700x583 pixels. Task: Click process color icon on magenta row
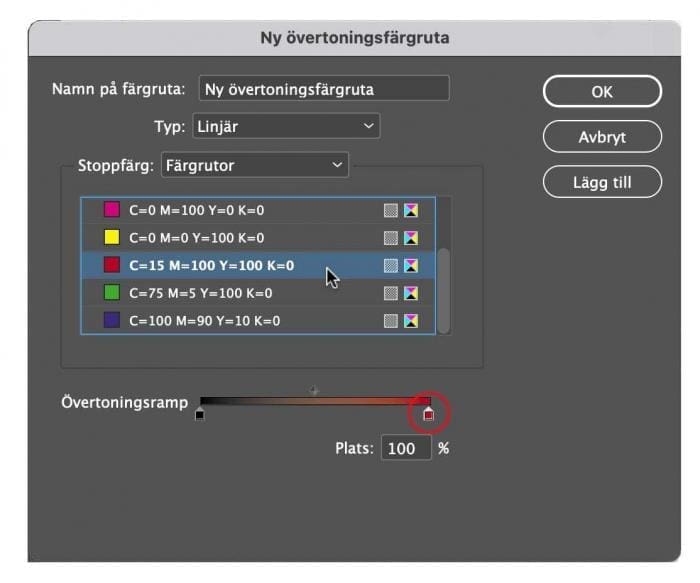(x=391, y=210)
